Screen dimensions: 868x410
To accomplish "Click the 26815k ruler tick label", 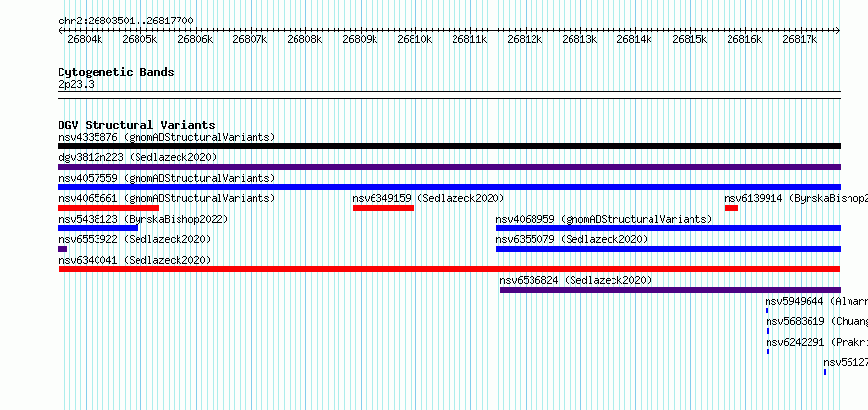I will (690, 39).
